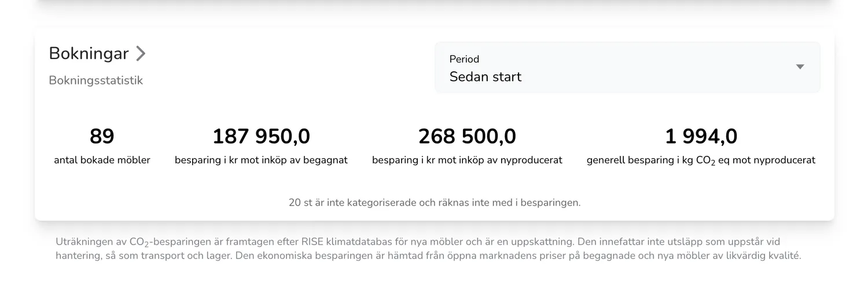Click the 'antal bokade möbler' label
This screenshot has width=868, height=288.
click(x=102, y=161)
